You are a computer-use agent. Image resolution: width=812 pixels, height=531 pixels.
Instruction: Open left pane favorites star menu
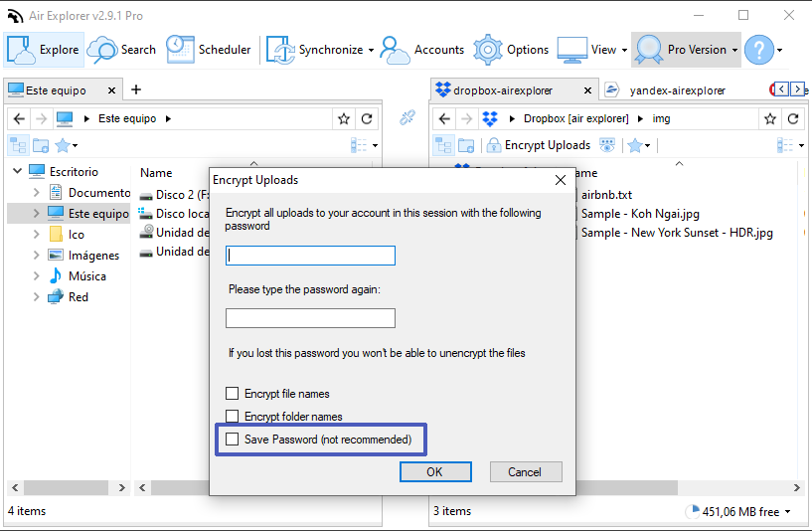click(67, 145)
